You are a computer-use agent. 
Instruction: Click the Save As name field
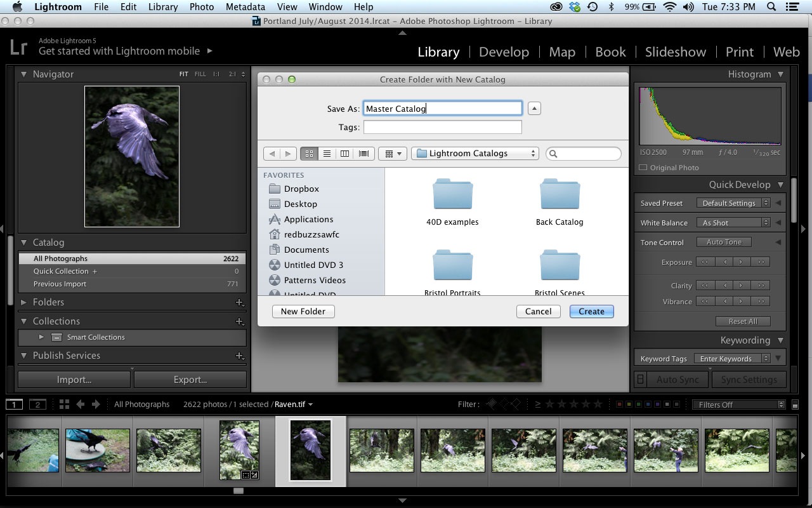point(443,109)
